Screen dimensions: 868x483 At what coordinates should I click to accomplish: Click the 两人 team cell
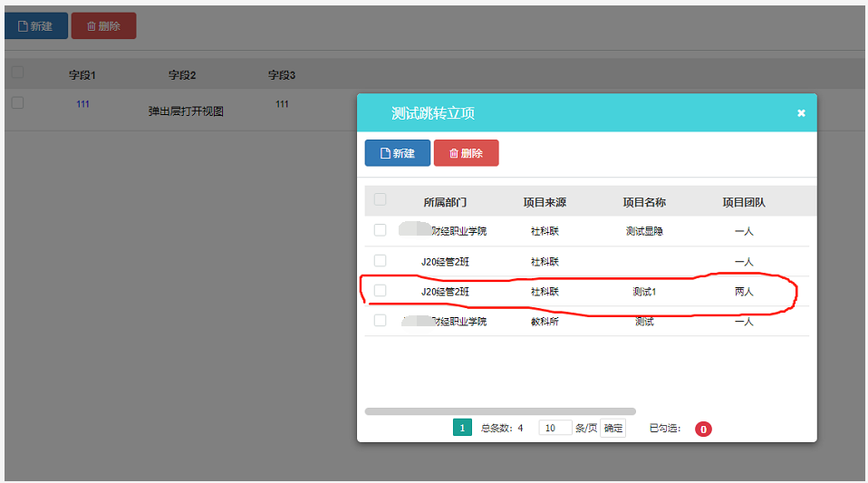tap(744, 292)
